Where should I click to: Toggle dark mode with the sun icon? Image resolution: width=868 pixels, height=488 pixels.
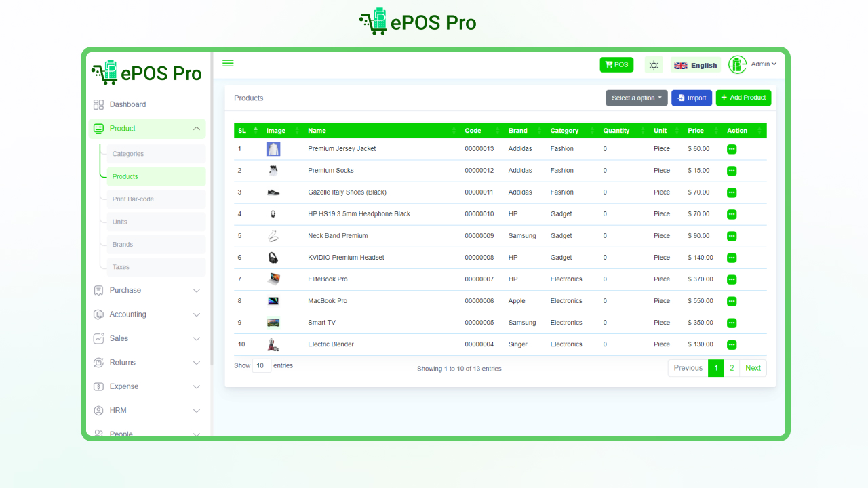point(653,64)
